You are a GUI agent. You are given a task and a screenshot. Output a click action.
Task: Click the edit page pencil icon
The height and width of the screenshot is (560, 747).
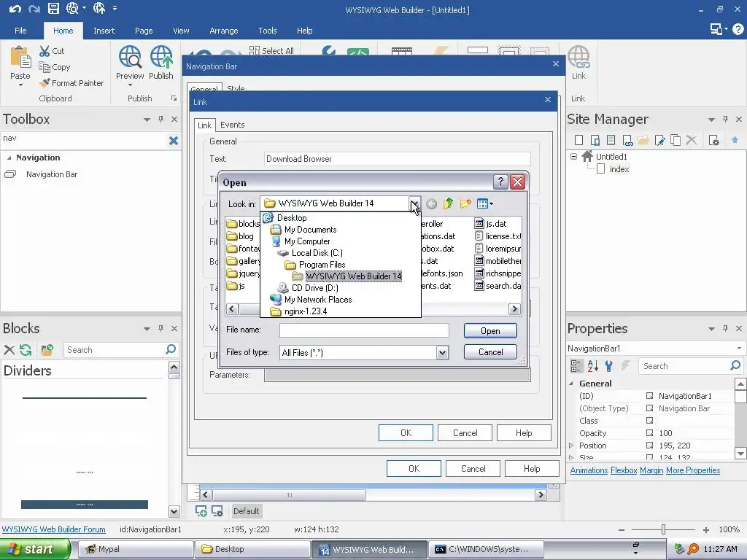coord(659,140)
